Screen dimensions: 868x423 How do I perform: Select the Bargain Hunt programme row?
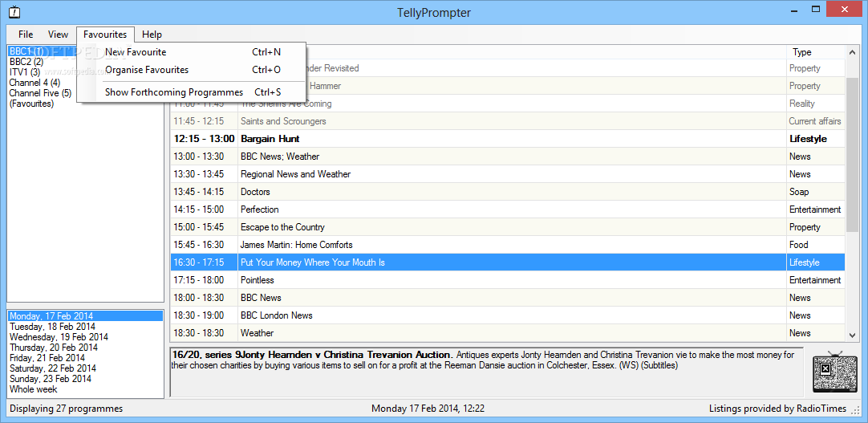pyautogui.click(x=508, y=139)
